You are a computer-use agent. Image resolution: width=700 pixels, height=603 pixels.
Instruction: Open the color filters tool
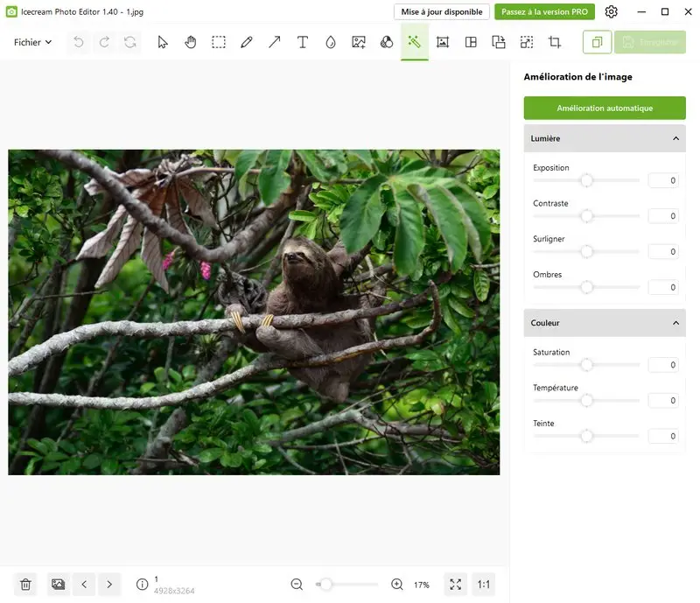pos(387,42)
